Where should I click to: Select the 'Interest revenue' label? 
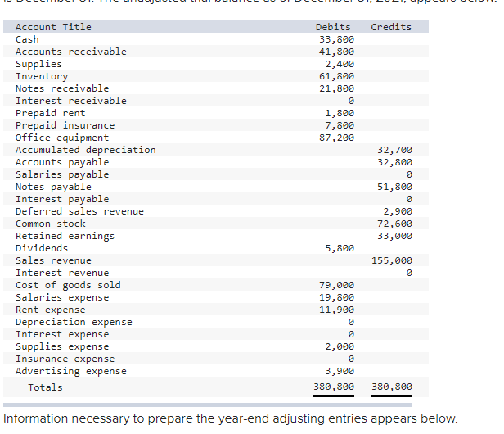pyautogui.click(x=62, y=273)
